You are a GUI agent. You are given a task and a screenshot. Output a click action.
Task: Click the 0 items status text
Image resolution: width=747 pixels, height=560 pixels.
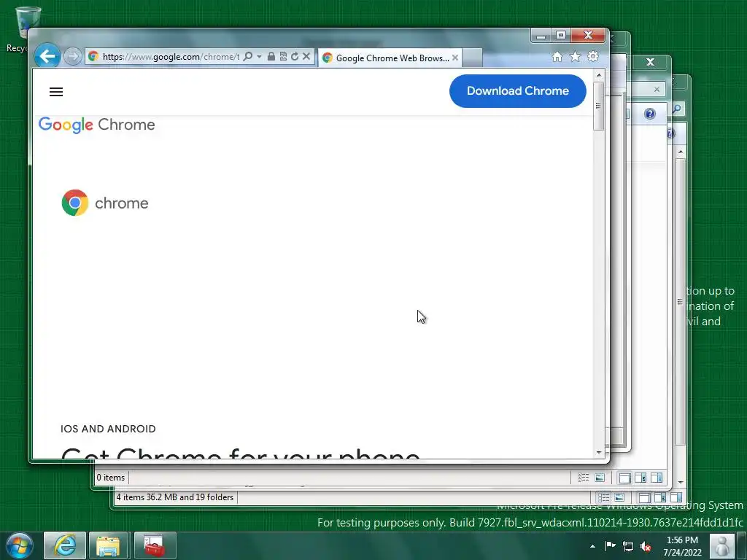pos(111,478)
